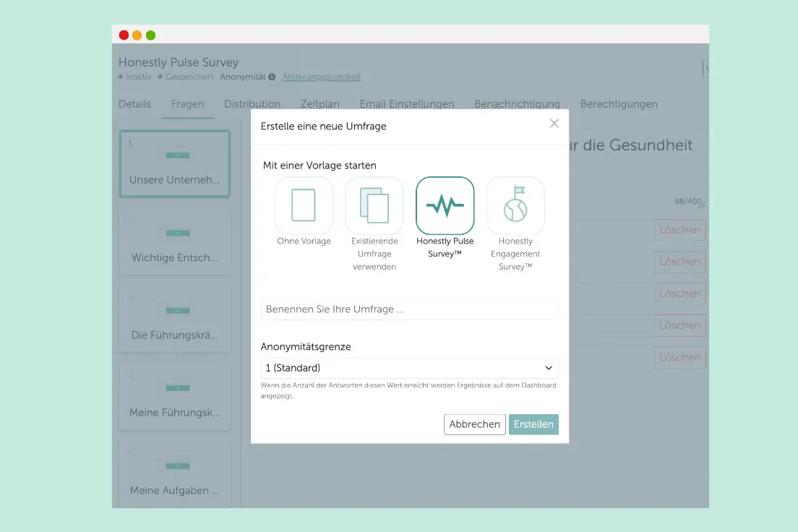Select the Ohne Vorlage blank template icon
798x532 pixels.
(304, 205)
